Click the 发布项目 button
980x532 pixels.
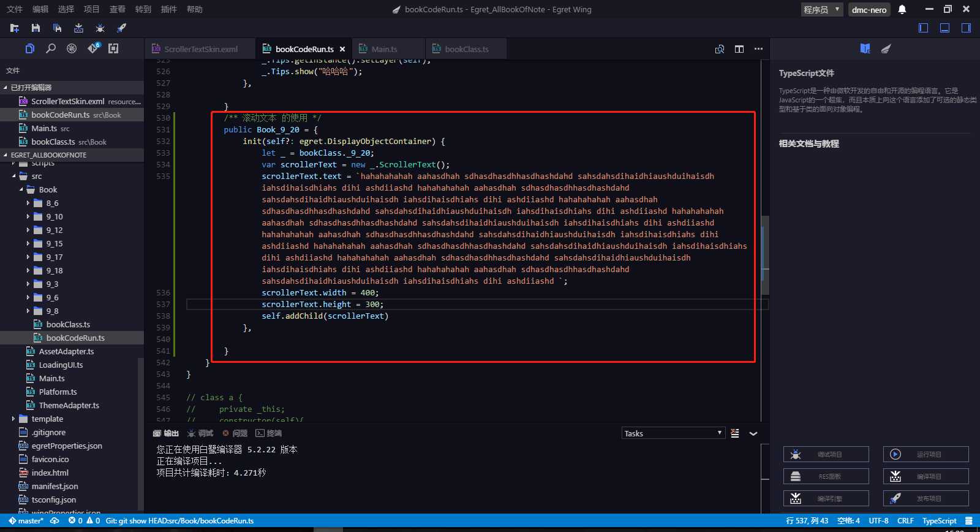click(x=926, y=498)
